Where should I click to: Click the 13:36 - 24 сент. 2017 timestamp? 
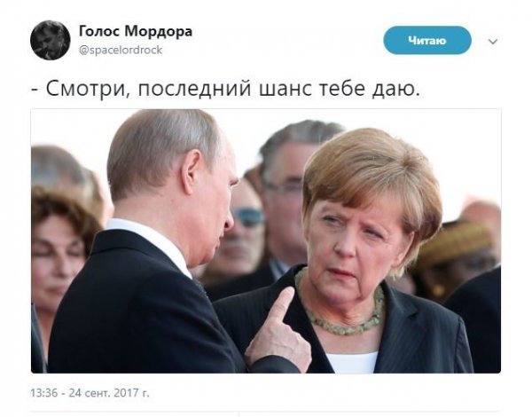[90, 393]
